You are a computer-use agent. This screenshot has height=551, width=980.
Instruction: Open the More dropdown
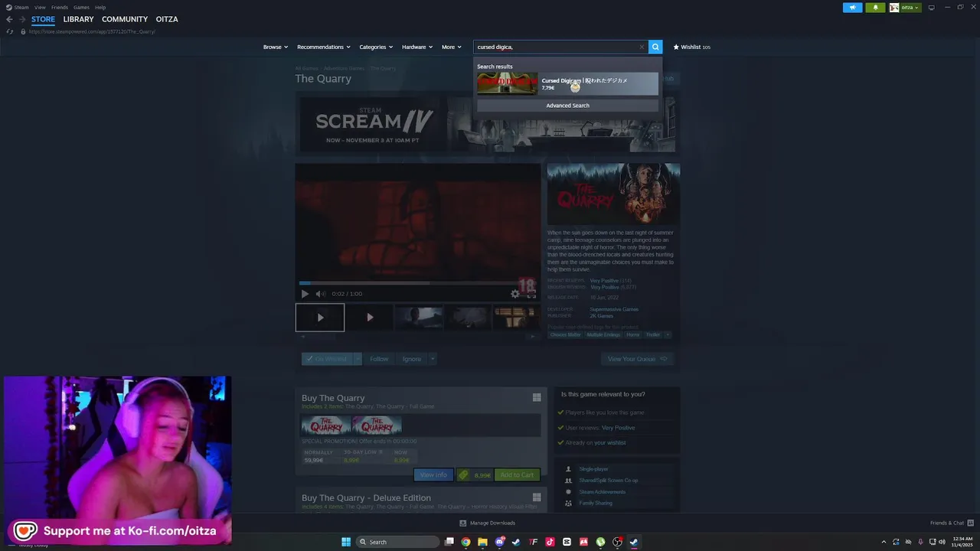coord(451,47)
